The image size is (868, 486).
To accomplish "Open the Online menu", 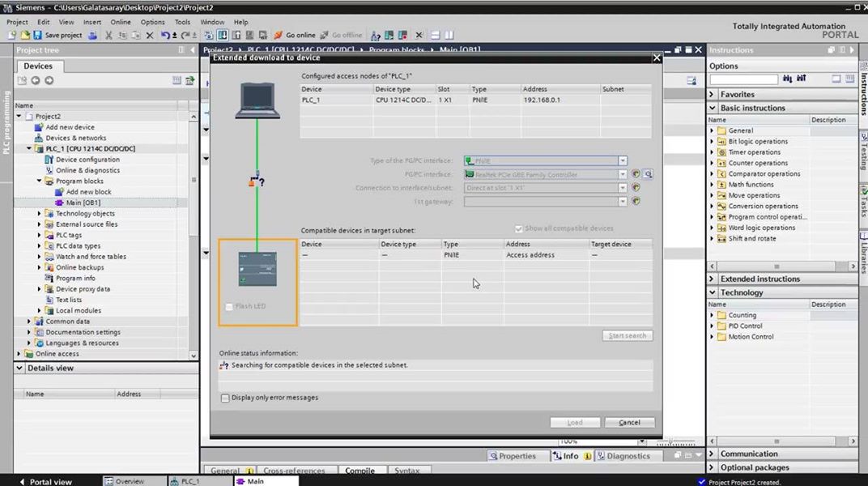I will coord(120,22).
